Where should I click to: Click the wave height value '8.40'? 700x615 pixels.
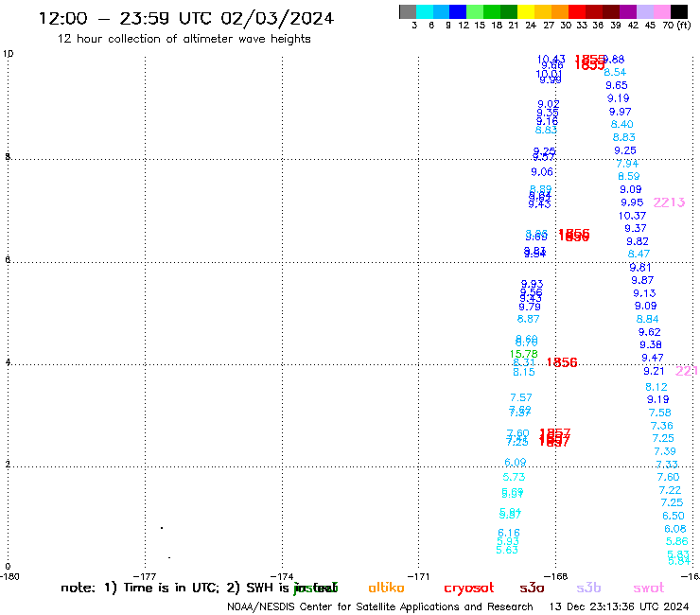621,125
